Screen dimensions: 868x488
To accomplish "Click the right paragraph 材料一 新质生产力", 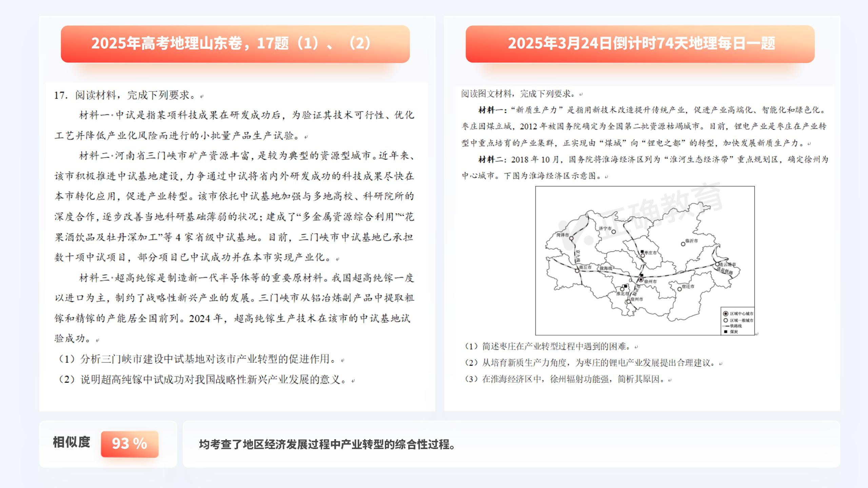I will (644, 126).
